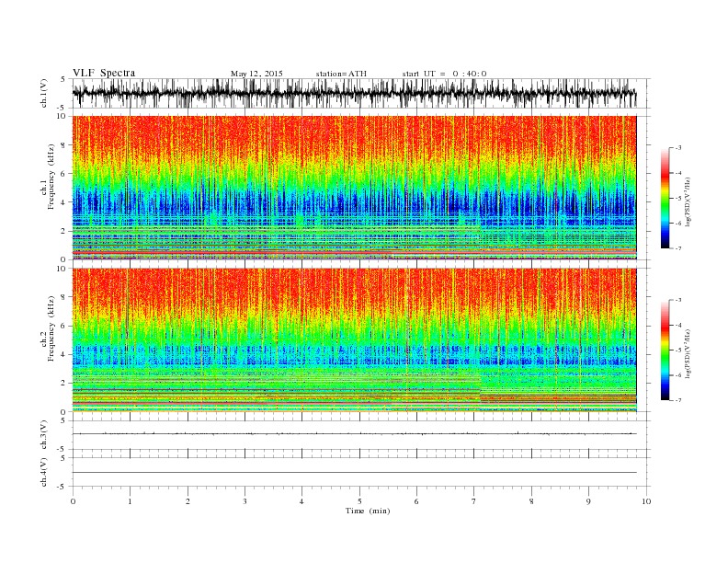Click the ch.1 waveform trace panel
The width and height of the screenshot is (728, 563).
(360, 93)
